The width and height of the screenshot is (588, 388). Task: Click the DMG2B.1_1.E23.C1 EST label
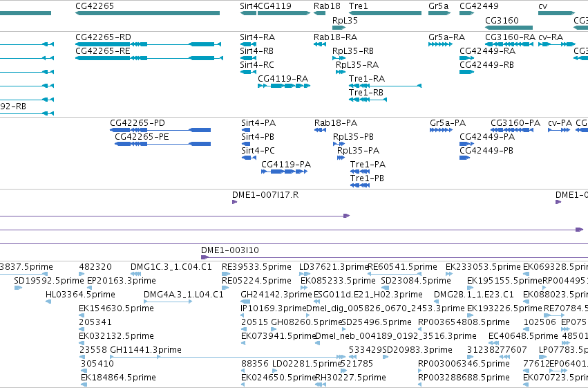point(473,295)
